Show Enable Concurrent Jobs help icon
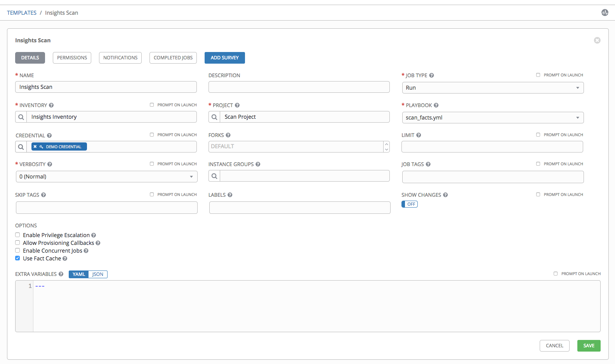 tap(86, 251)
